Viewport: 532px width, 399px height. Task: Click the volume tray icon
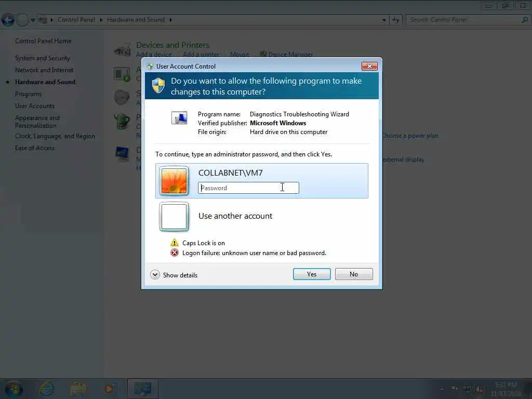tap(480, 390)
